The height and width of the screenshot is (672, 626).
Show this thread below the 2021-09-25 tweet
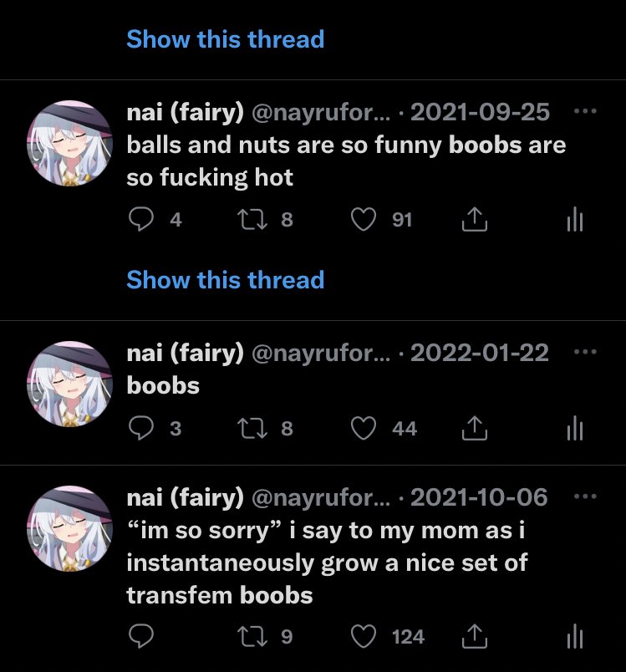(x=226, y=280)
